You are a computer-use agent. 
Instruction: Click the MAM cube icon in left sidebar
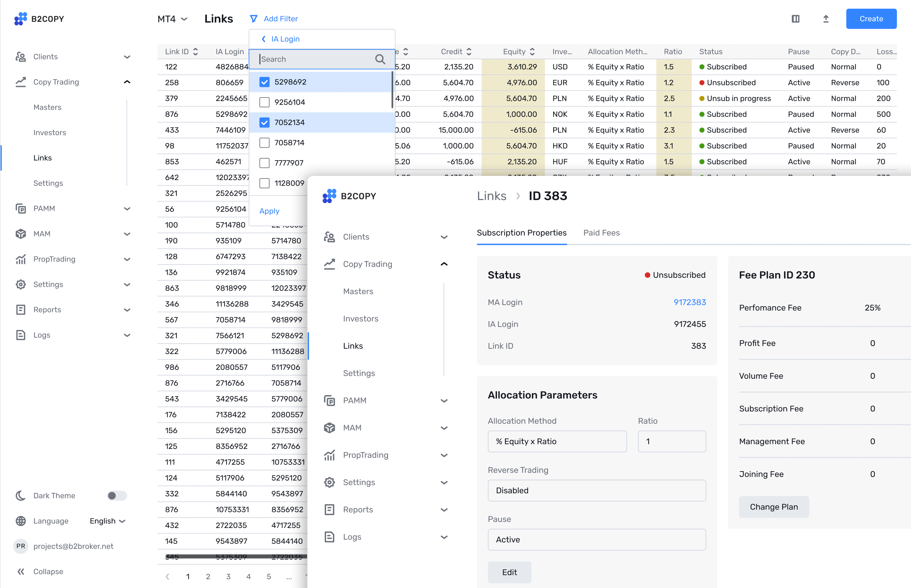tap(21, 234)
